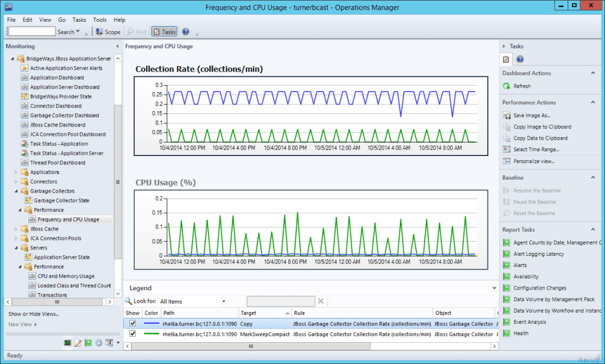Open the Authoring pane pencil icon

(77, 343)
